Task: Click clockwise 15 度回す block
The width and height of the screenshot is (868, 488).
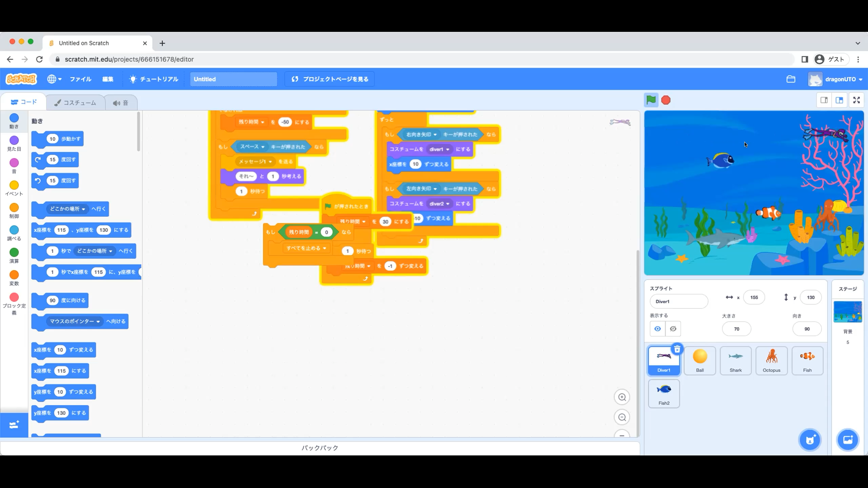Action: (x=55, y=160)
